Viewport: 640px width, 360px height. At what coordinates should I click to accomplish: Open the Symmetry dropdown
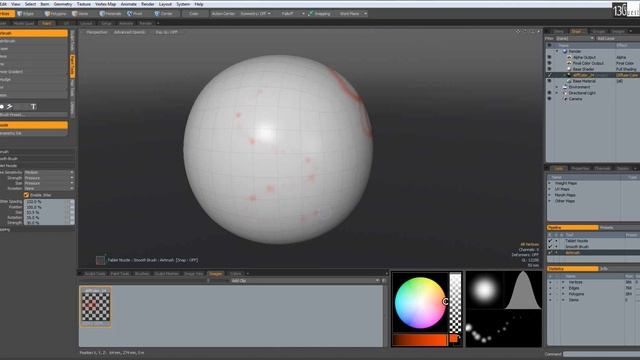[x=255, y=13]
